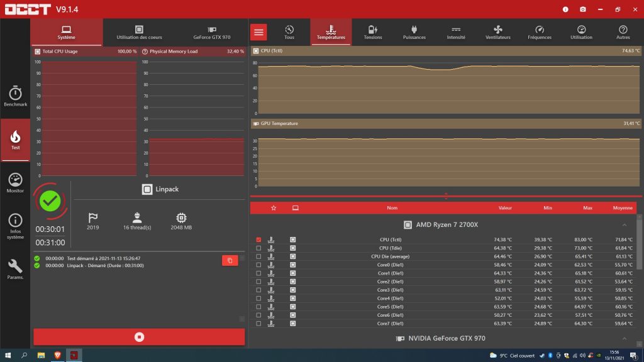Collapse the AMD Ryzen 7 2700X group
644x362 pixels.
pyautogui.click(x=624, y=225)
